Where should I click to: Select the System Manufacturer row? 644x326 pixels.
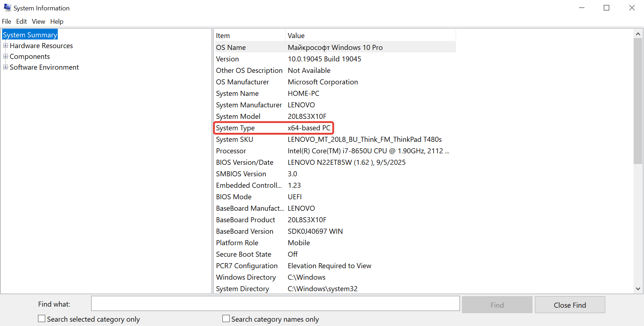(x=335, y=105)
